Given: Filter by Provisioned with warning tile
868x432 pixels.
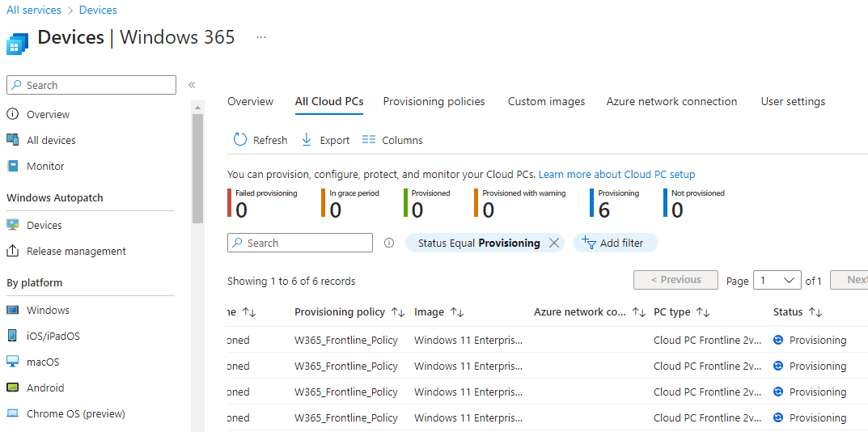Looking at the screenshot, I should tap(520, 203).
